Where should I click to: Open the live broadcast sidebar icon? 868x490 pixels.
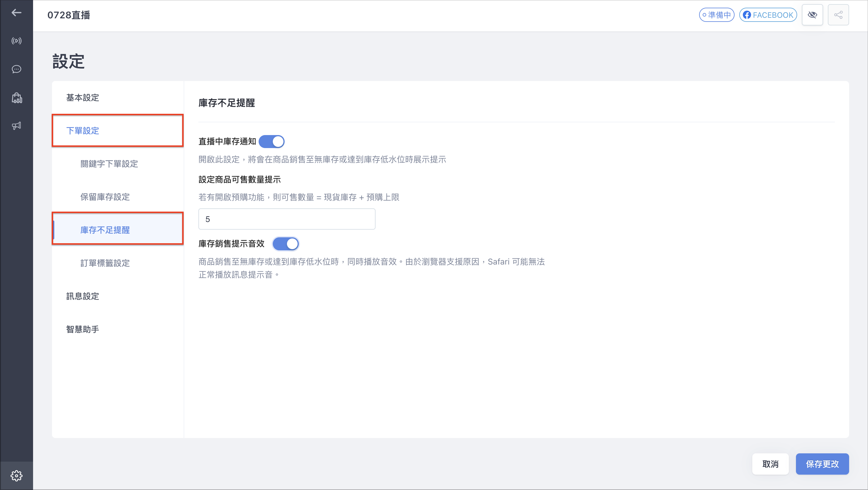[16, 41]
